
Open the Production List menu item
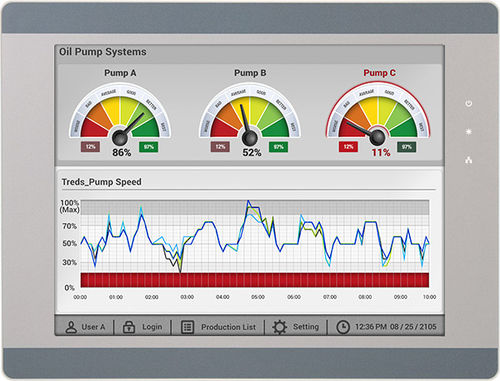pyautogui.click(x=228, y=327)
